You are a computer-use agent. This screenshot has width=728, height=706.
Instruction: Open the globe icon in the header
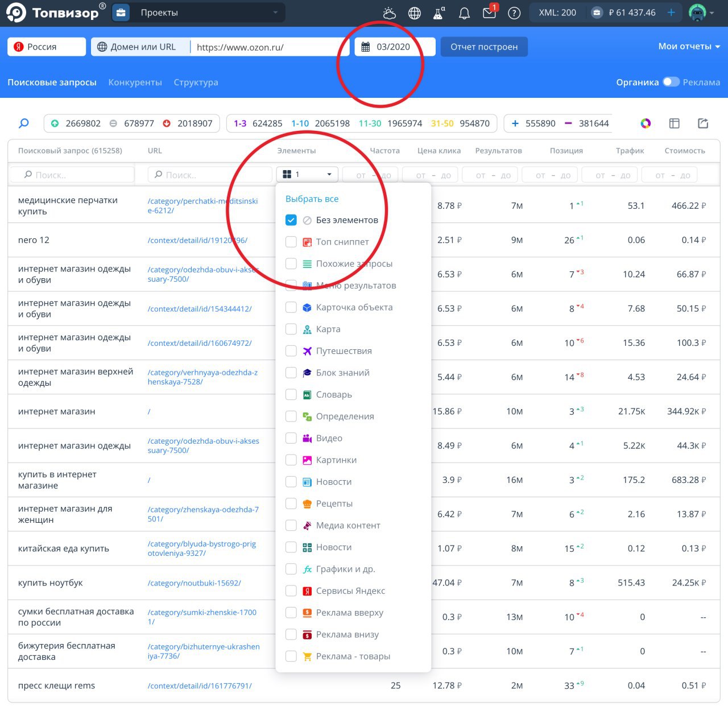(415, 13)
